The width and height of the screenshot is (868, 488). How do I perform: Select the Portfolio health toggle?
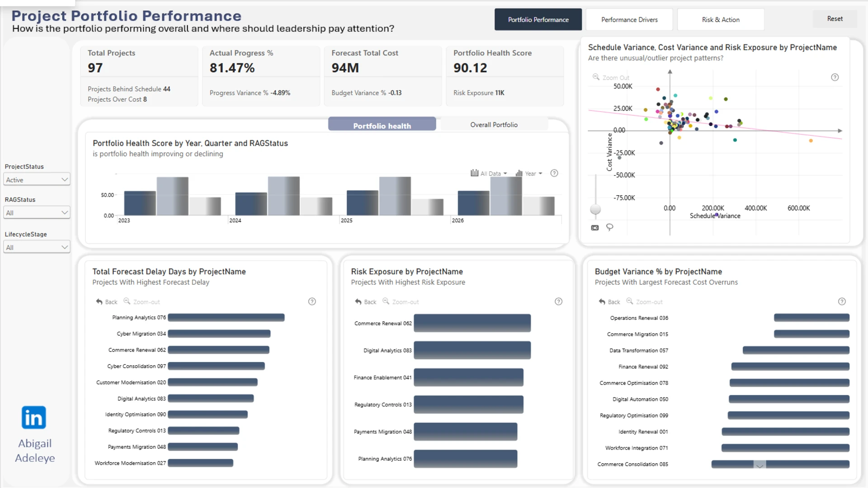click(382, 125)
